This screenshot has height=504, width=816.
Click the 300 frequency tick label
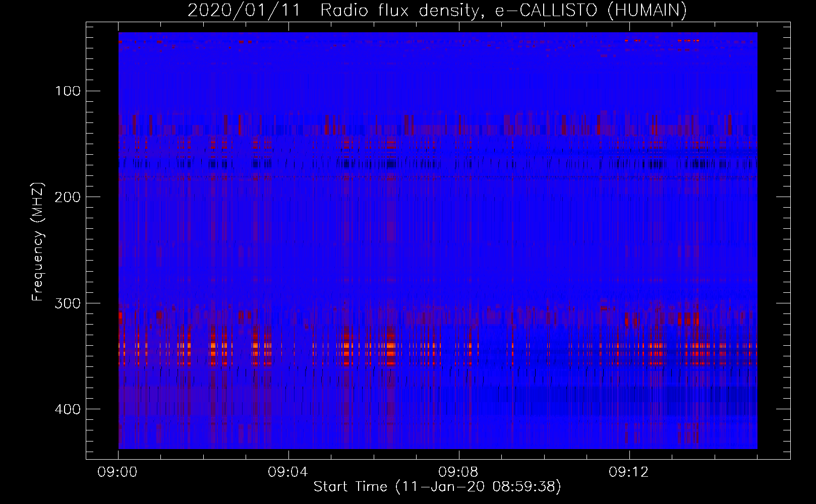coord(68,303)
